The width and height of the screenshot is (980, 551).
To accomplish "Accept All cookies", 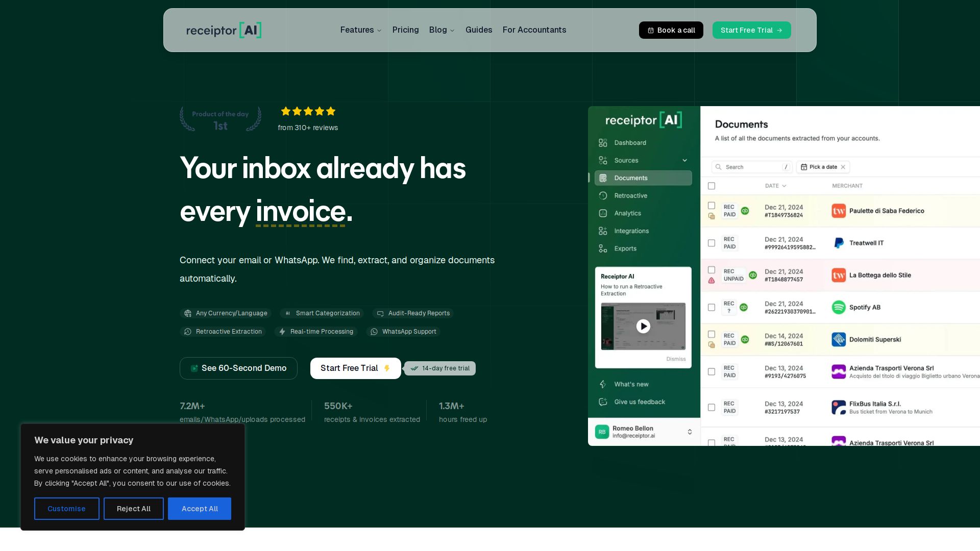I will click(200, 509).
